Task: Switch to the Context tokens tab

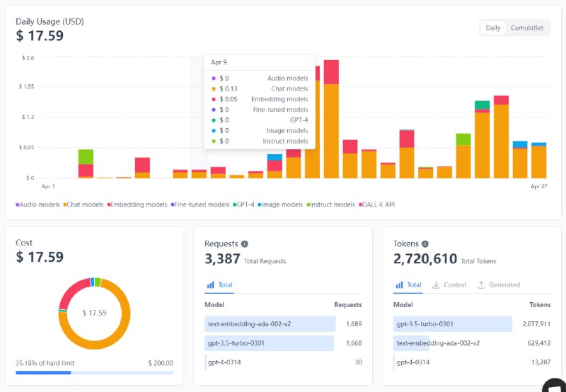Action: tap(450, 285)
